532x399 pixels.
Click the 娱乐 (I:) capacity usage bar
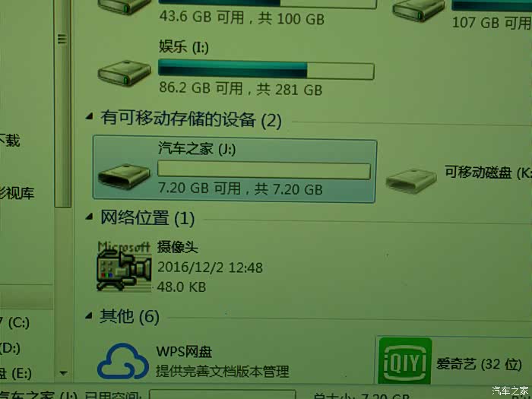(266, 70)
